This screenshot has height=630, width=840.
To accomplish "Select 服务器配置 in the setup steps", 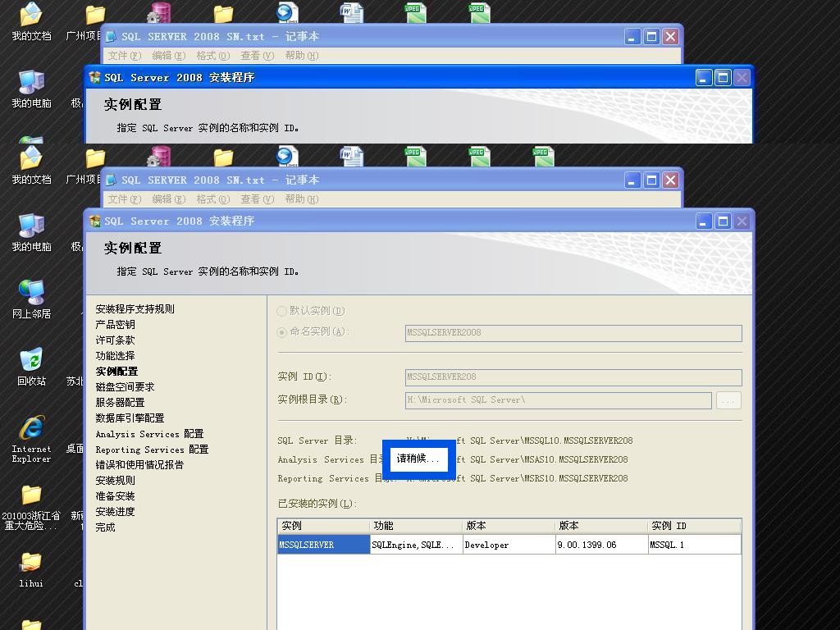I will pyautogui.click(x=120, y=403).
